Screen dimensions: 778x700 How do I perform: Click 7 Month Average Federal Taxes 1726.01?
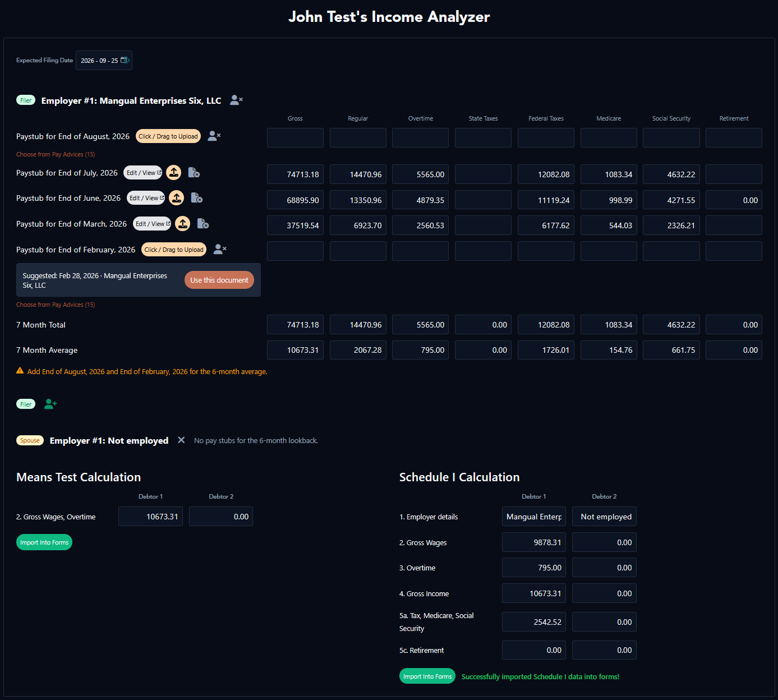coord(546,350)
